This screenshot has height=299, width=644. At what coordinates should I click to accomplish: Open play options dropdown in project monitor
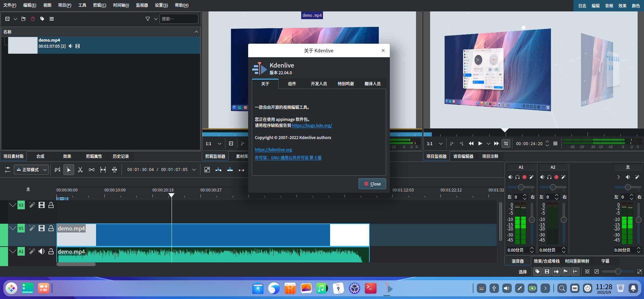(488, 143)
